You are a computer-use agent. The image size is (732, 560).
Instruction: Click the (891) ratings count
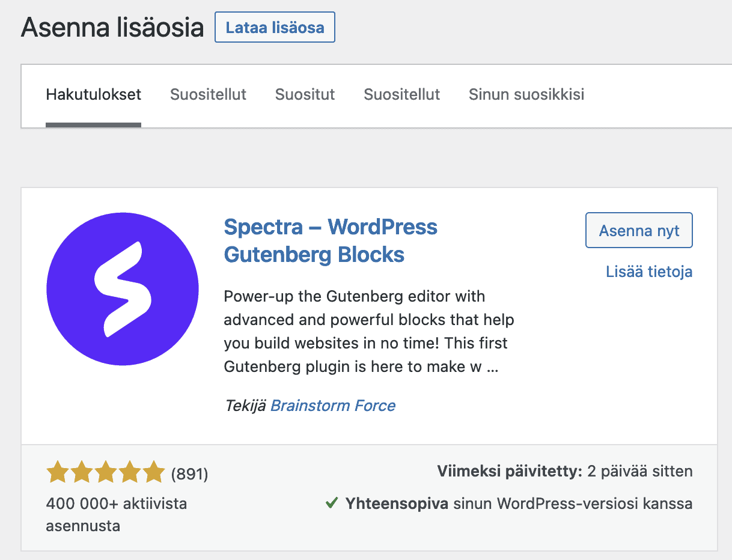point(189,475)
